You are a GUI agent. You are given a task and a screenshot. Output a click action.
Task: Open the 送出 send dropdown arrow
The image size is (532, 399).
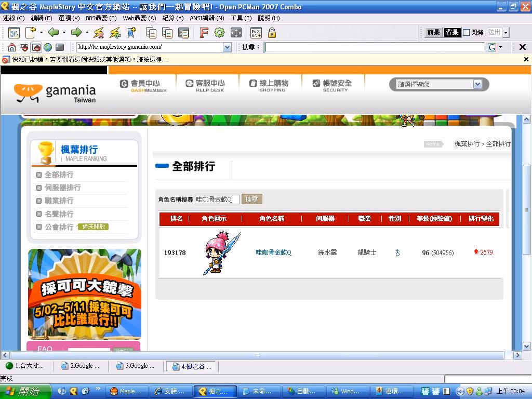[x=506, y=32]
